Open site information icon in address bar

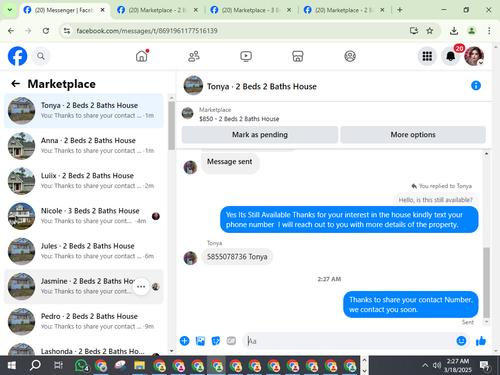(67, 31)
